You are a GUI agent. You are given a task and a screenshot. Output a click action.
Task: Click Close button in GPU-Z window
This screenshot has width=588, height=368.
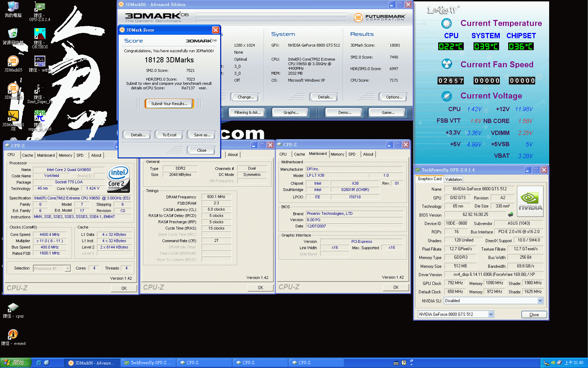pyautogui.click(x=534, y=315)
